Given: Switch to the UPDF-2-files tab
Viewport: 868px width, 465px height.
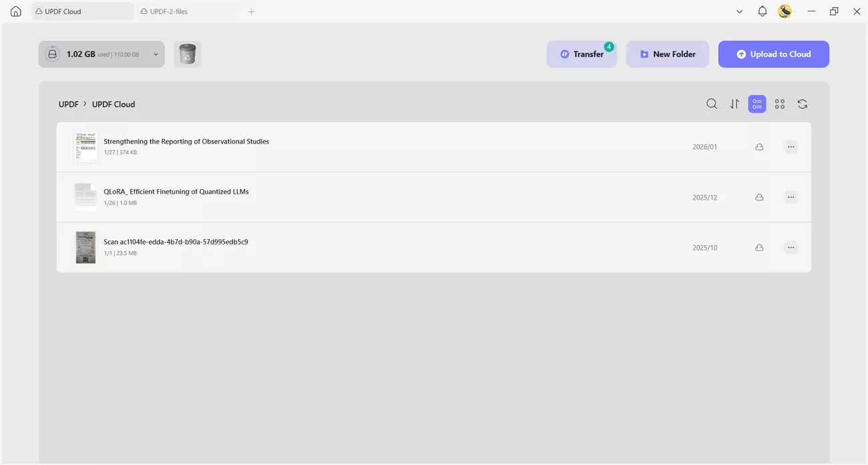Looking at the screenshot, I should (x=188, y=11).
